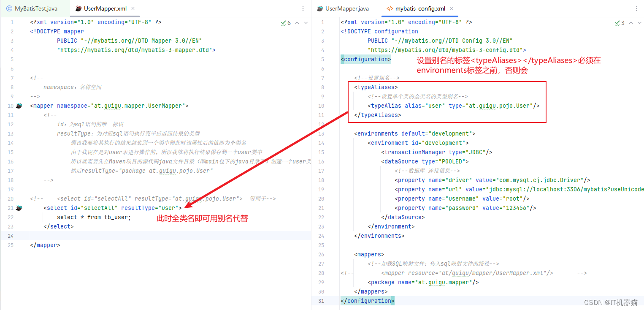Click the dataSource type="POOLED" line

click(x=425, y=161)
